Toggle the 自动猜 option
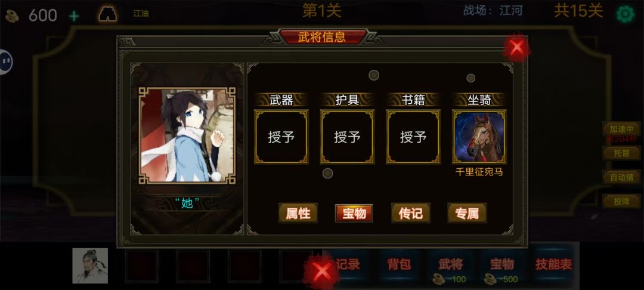Viewport: 644px width, 290px height. (x=621, y=177)
